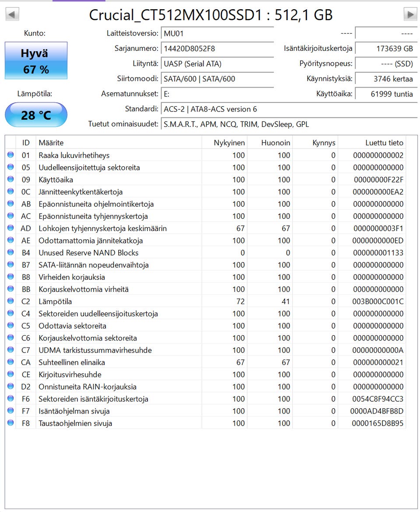Click status orb for Odottamattomia jännitekatkoja
420x512 pixels.
10,240
